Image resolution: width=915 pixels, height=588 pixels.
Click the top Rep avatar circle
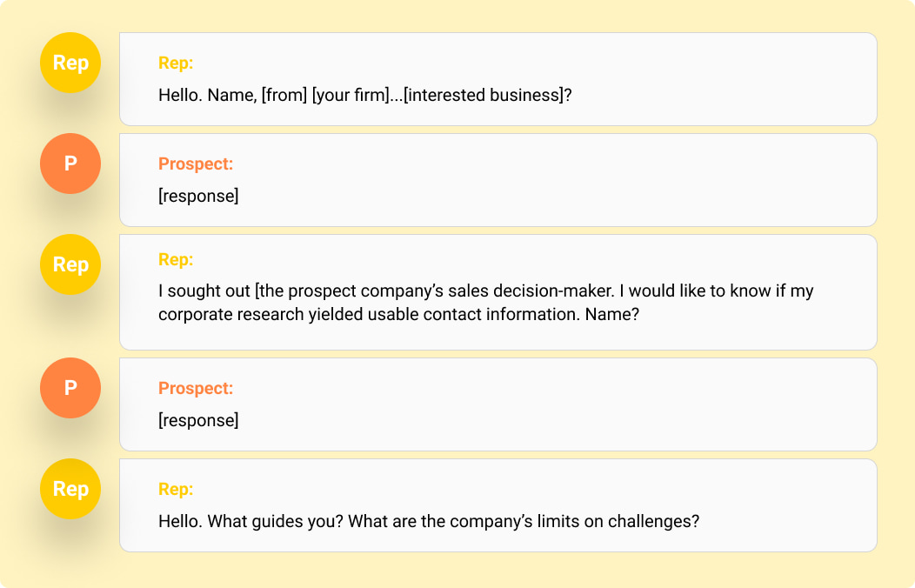70,63
